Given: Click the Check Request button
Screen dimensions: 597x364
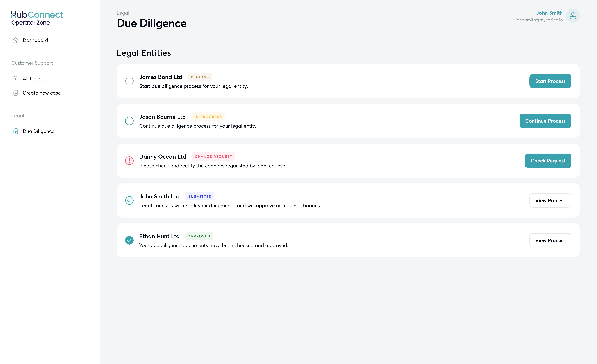Looking at the screenshot, I should tap(548, 161).
